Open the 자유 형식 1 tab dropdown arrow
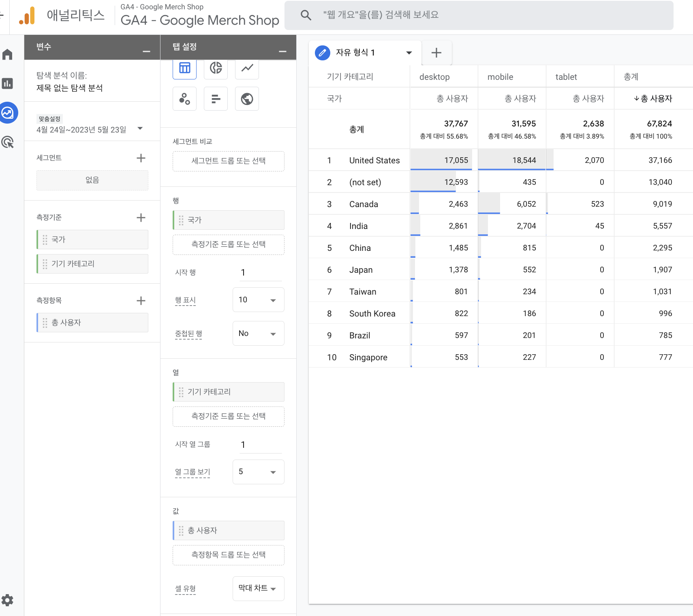This screenshot has height=616, width=693. pos(409,53)
